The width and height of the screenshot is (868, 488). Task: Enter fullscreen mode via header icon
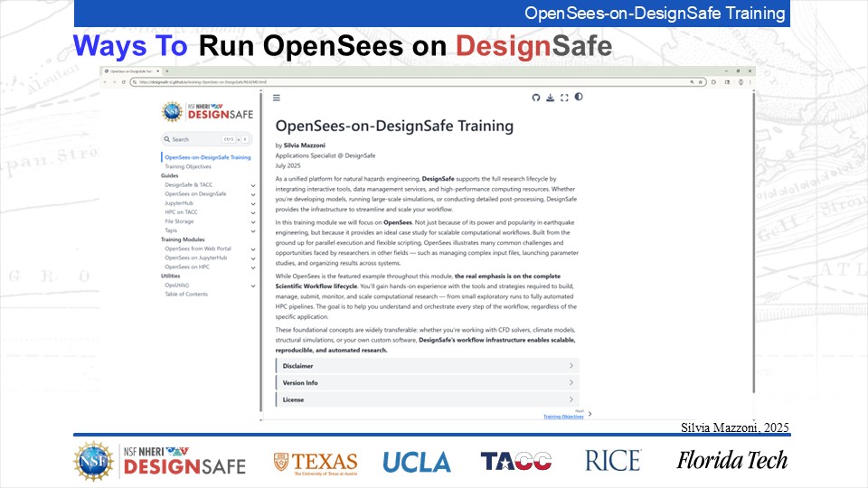pyautogui.click(x=564, y=98)
